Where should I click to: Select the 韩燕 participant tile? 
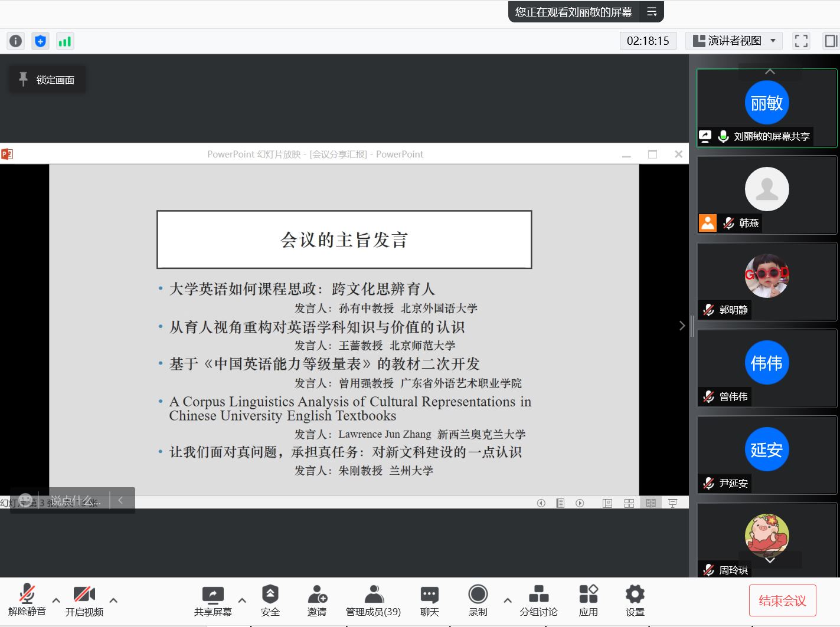(767, 195)
